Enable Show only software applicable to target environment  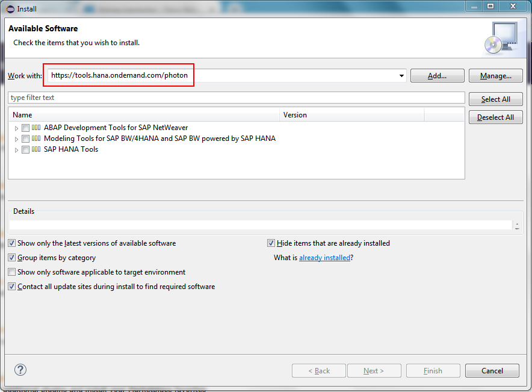[12, 272]
